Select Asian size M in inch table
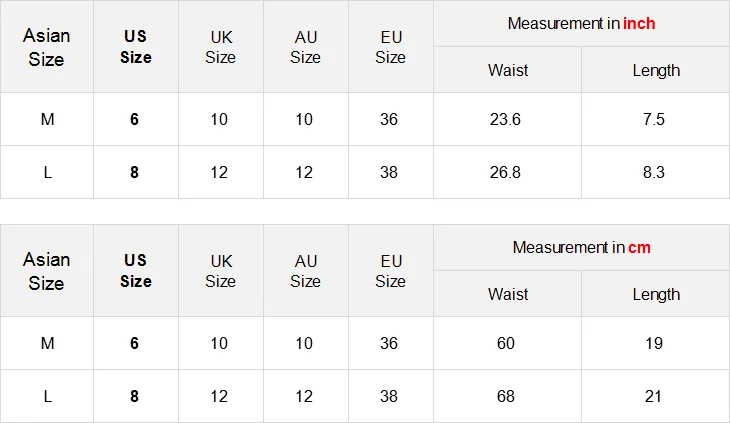Image resolution: width=730 pixels, height=423 pixels. (x=47, y=119)
